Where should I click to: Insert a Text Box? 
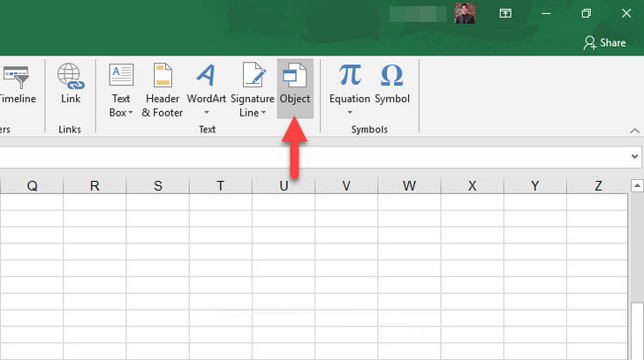[121, 90]
